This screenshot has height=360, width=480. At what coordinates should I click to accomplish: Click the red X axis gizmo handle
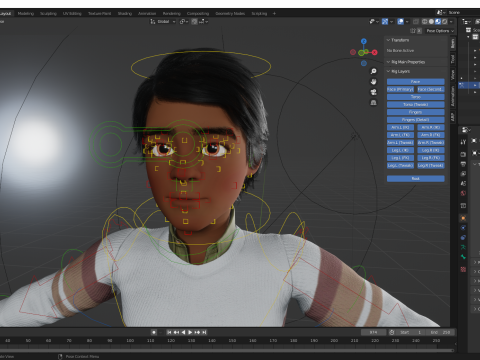(x=375, y=52)
